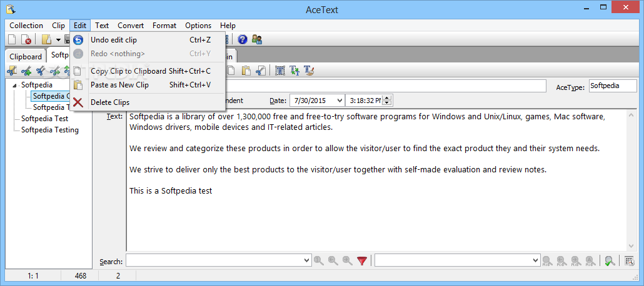Click the scissors with green plus New Clip icon

pos(26,71)
